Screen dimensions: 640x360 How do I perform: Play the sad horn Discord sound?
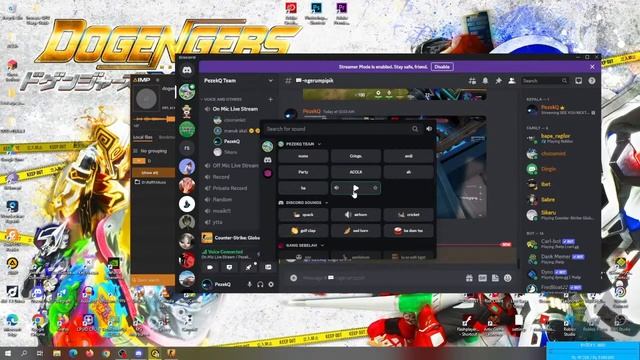pyautogui.click(x=356, y=231)
